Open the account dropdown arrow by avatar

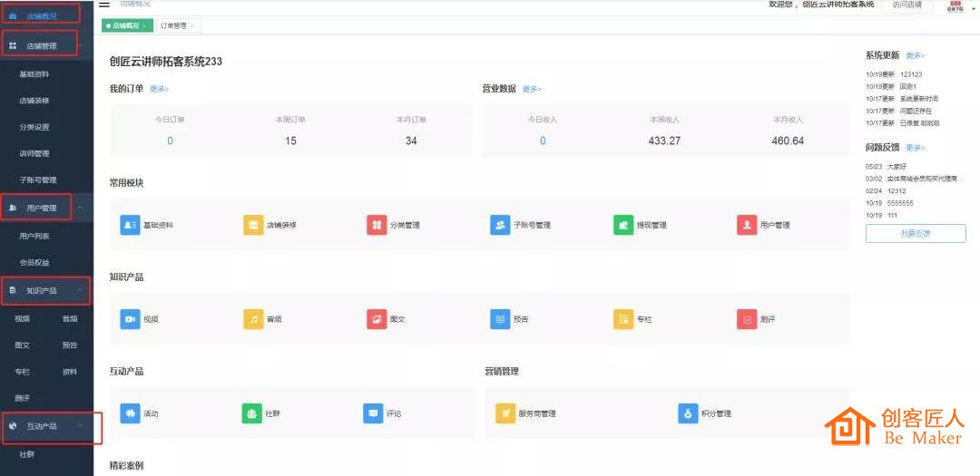(x=973, y=7)
